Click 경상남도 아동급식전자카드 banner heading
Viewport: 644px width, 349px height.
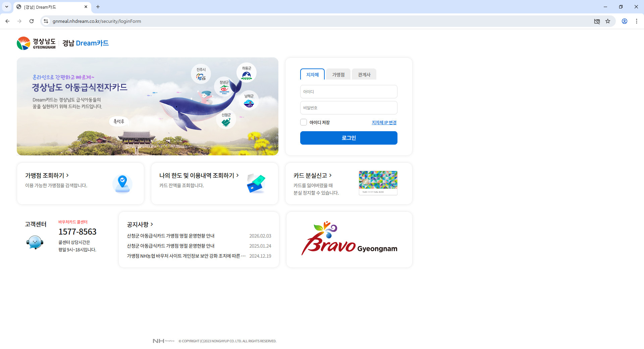pyautogui.click(x=79, y=88)
